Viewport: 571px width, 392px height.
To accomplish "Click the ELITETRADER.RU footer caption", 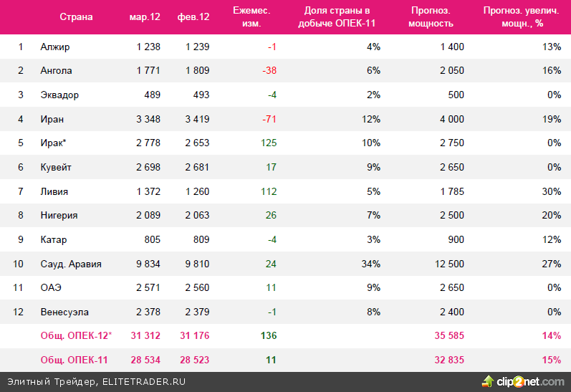I will (96, 381).
